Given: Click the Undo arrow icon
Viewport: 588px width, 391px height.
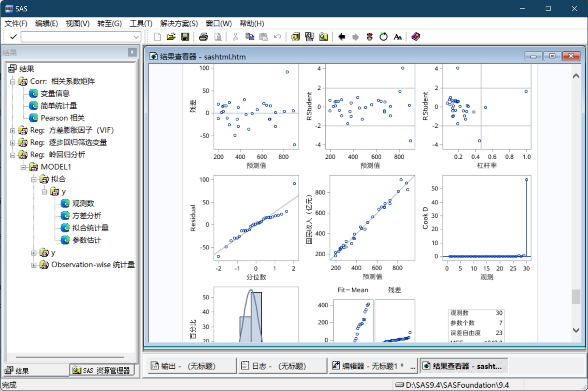Looking at the screenshot, I should [277, 37].
